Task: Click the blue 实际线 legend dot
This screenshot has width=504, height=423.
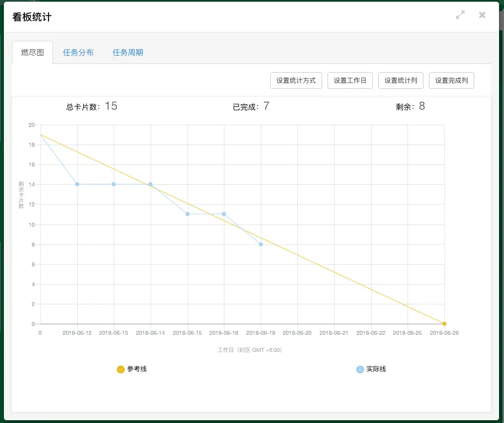Action: point(360,370)
